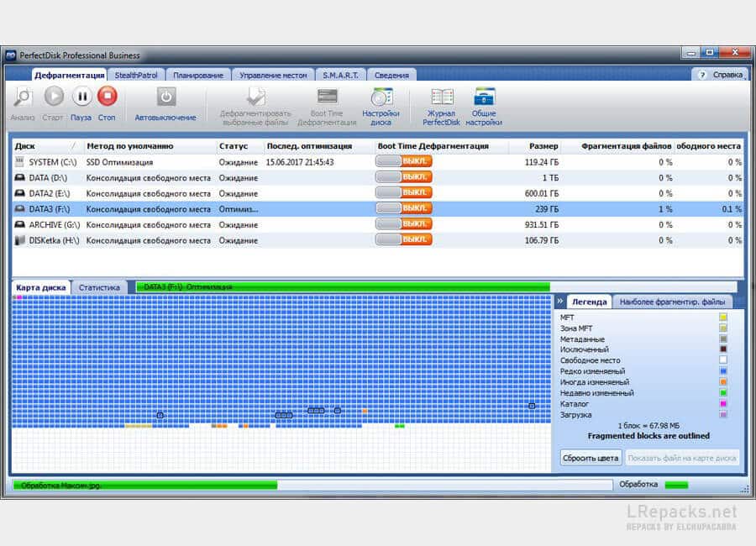Open Общие настройки toolbox icon
Image resolution: width=756 pixels, height=546 pixels.
tap(484, 97)
